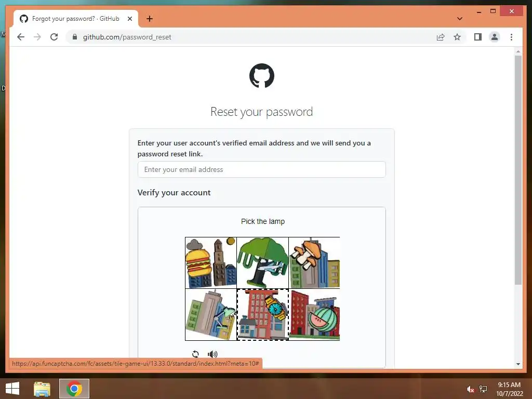Open the Windows Start menu
532x399 pixels.
click(12, 389)
